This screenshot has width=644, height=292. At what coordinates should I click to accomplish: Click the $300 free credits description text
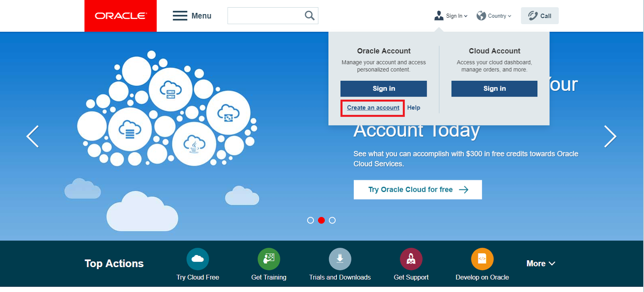tap(466, 159)
